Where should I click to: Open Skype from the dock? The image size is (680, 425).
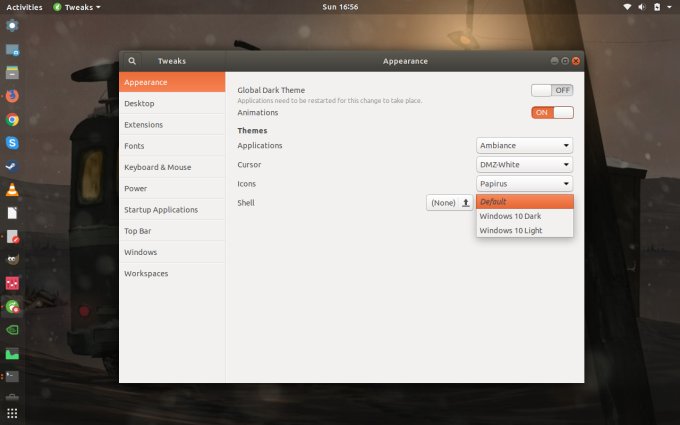(12, 143)
